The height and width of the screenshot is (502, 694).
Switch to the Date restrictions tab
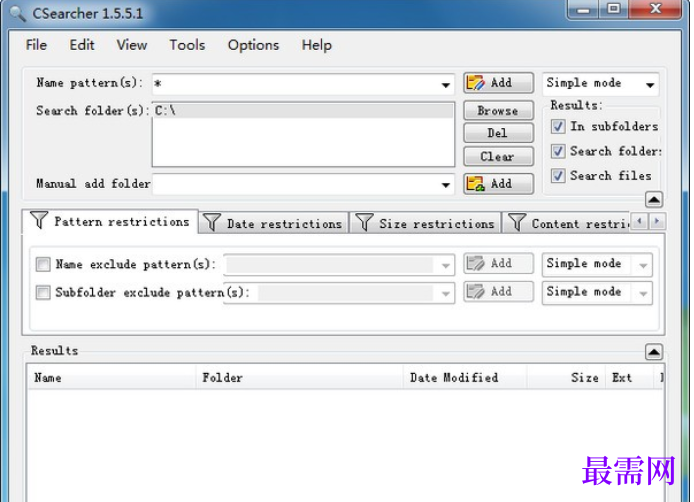pos(274,223)
